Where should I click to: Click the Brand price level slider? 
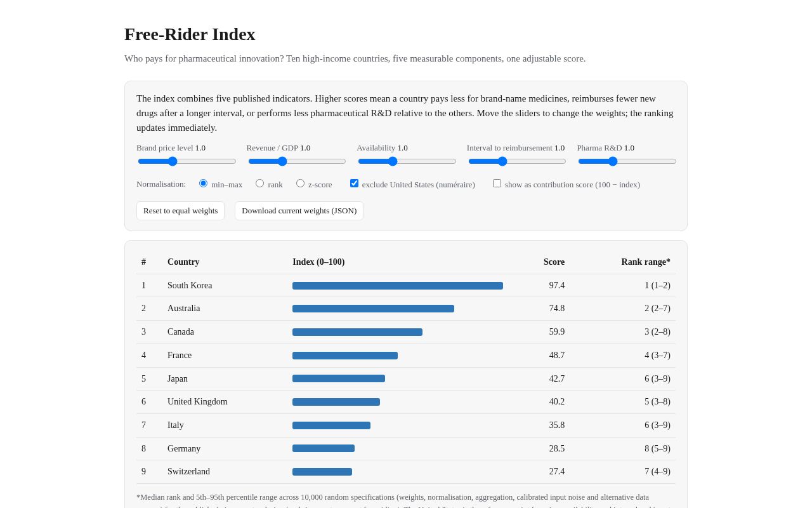pos(187,161)
